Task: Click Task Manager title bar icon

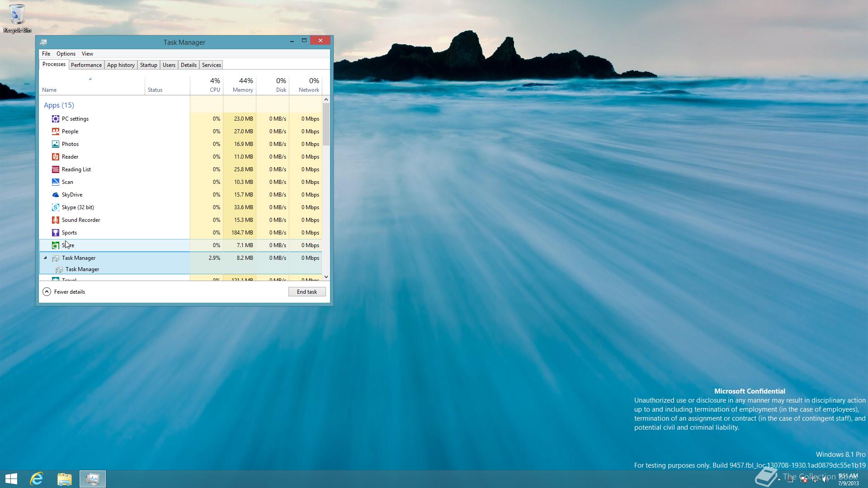Action: 43,42
